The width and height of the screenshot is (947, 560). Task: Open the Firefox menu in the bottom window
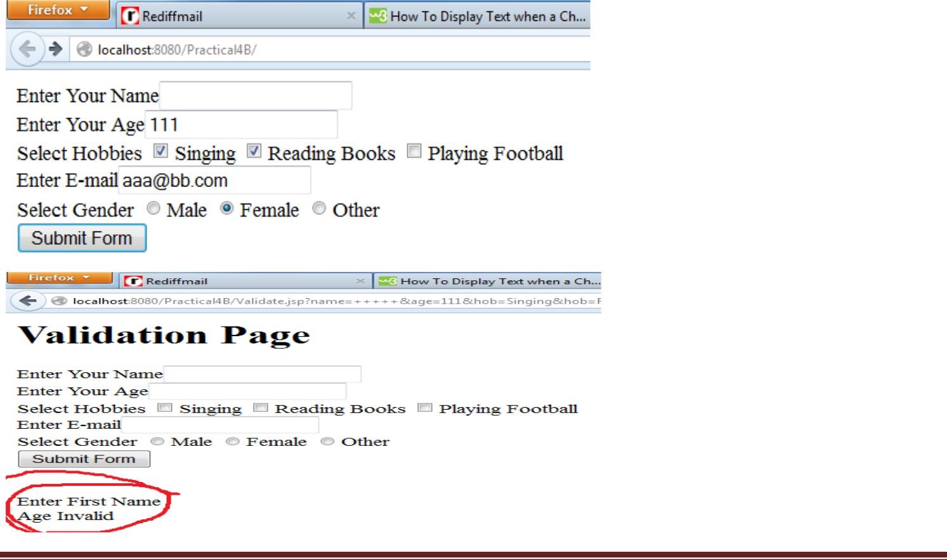pyautogui.click(x=58, y=277)
